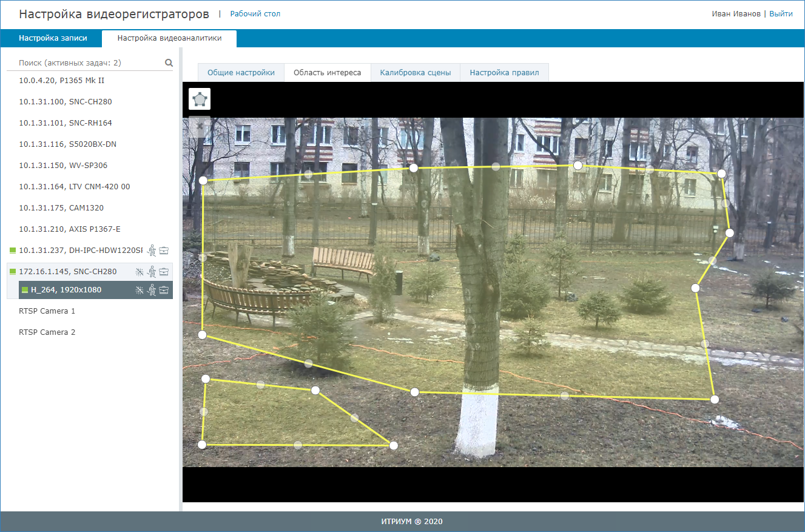Click pedestrian icon on 172.16.1.145 row
Image resolution: width=805 pixels, height=532 pixels.
point(152,272)
